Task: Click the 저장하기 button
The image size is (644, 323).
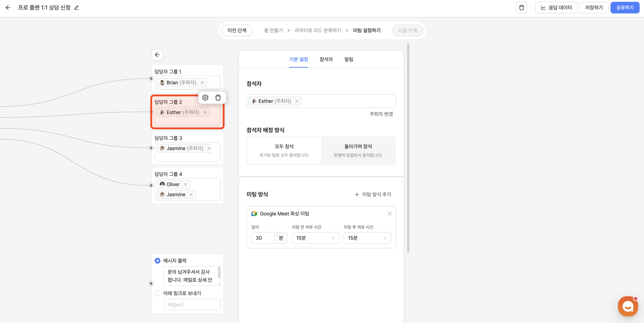Action: click(x=594, y=7)
